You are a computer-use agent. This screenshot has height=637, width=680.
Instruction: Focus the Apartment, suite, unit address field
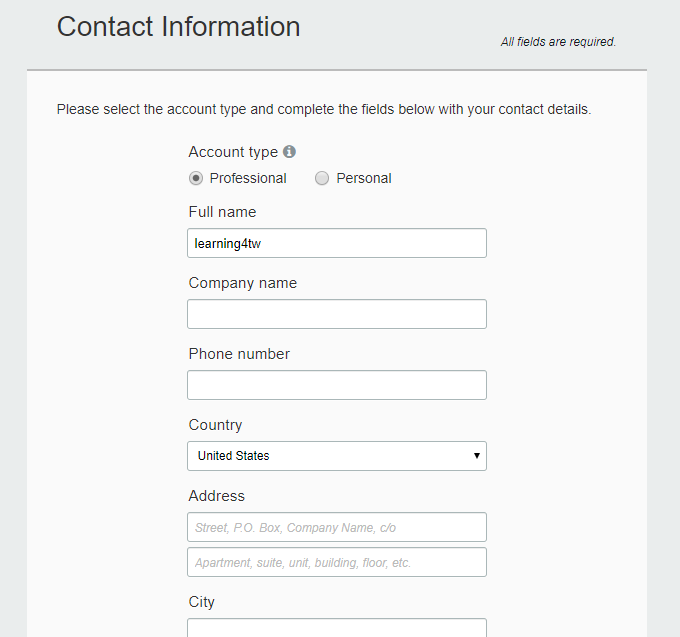[x=337, y=562]
